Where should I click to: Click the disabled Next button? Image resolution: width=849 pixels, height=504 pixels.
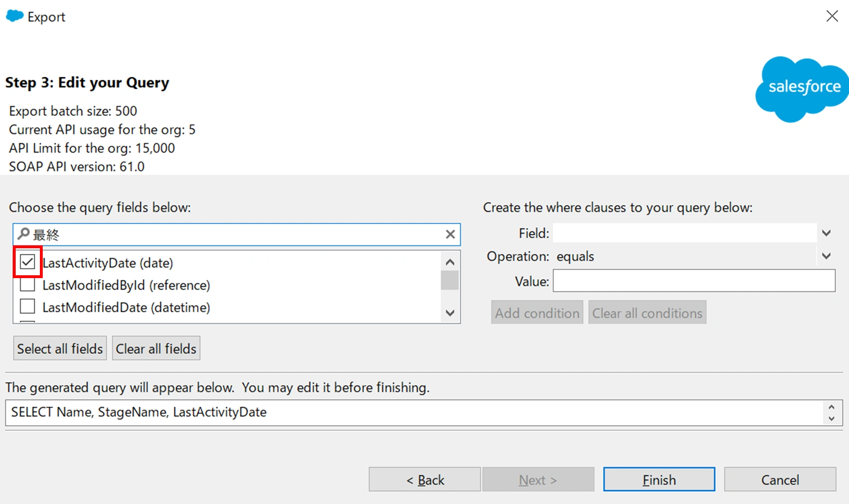pyautogui.click(x=538, y=479)
